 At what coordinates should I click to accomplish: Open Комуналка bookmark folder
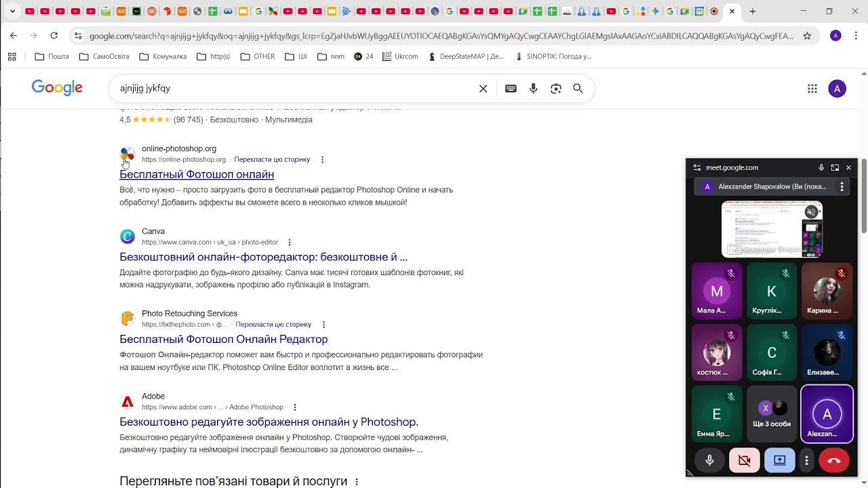[163, 57]
